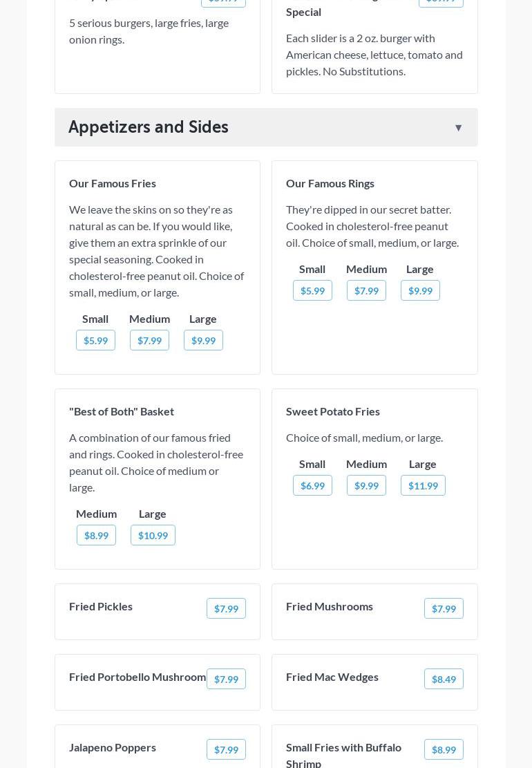Click the Fried Pickles $7.99 price button

click(x=226, y=609)
